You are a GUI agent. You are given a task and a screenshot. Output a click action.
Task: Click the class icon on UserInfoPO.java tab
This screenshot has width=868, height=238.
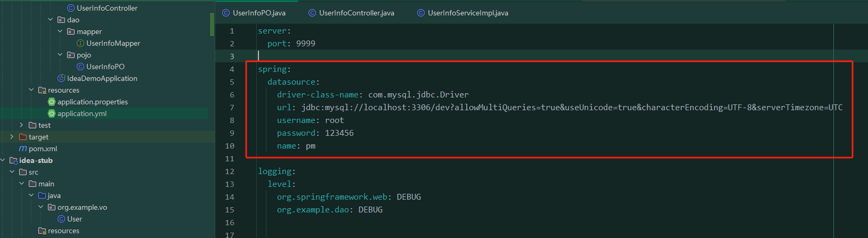coord(226,13)
